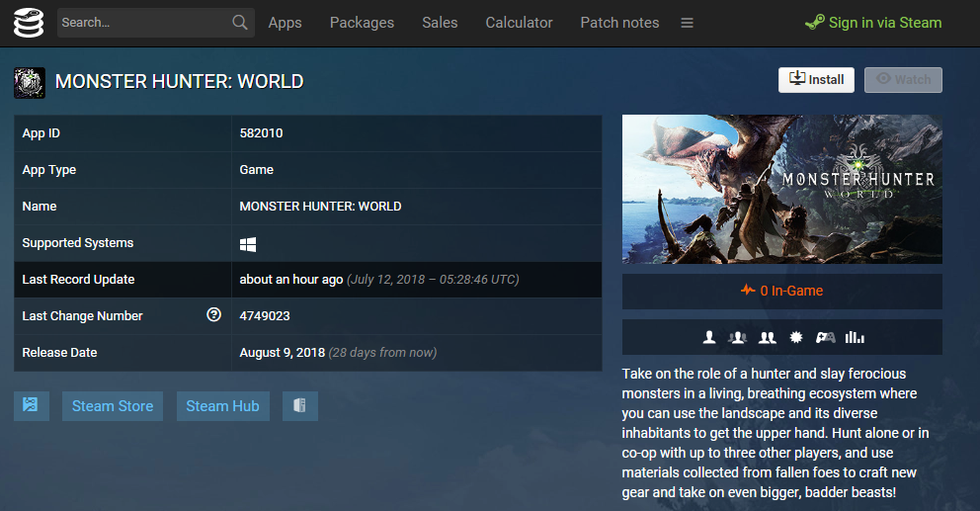Open the Steam Store link
Screen dimensions: 980x511
coord(113,406)
